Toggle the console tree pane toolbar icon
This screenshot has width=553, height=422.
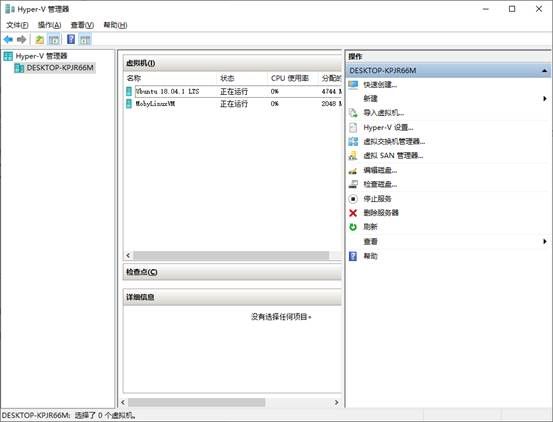[54, 39]
